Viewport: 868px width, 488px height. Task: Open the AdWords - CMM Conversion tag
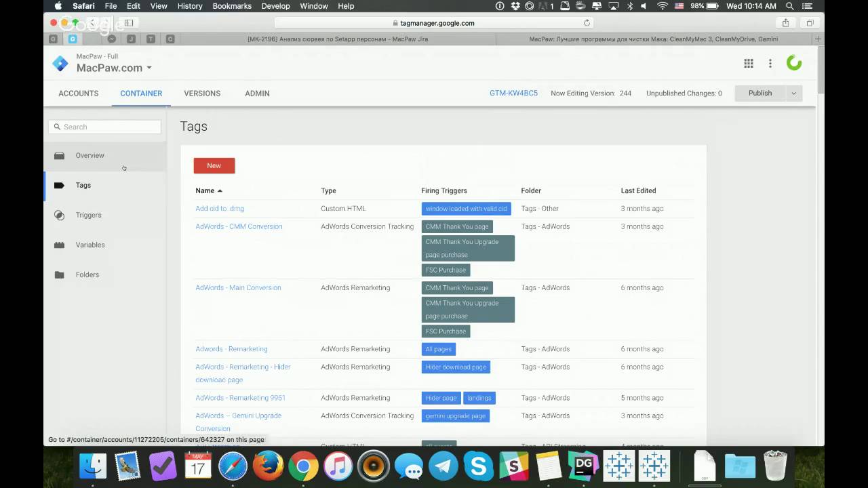239,226
